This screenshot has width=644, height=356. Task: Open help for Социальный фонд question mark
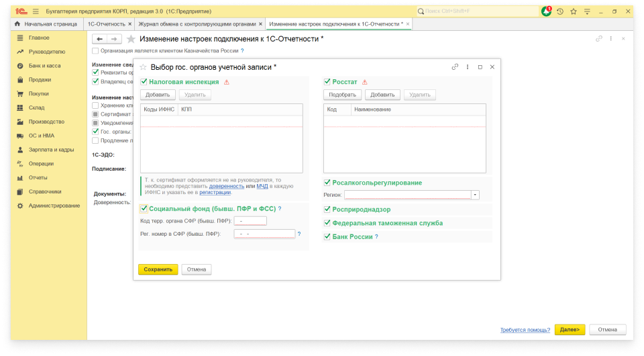[x=280, y=209]
